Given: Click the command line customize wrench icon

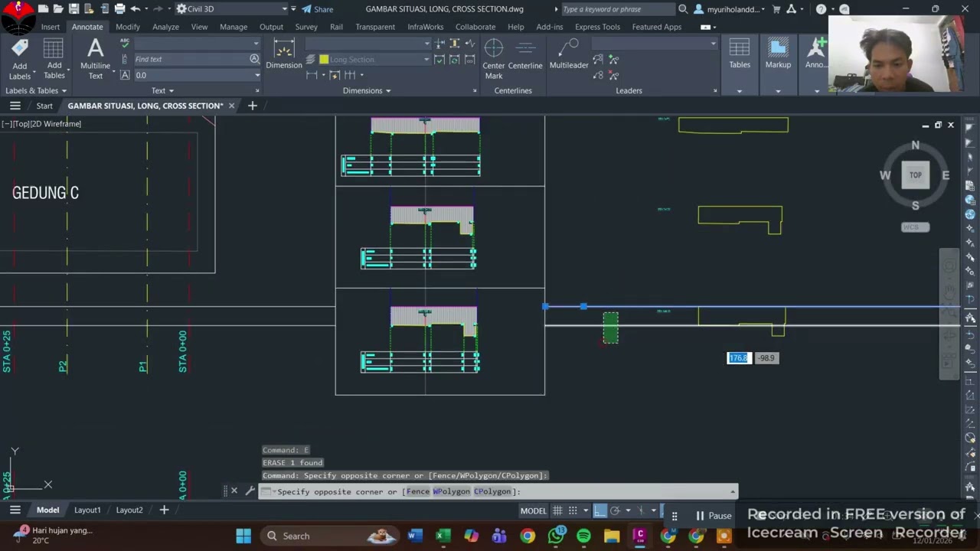Looking at the screenshot, I should (250, 491).
